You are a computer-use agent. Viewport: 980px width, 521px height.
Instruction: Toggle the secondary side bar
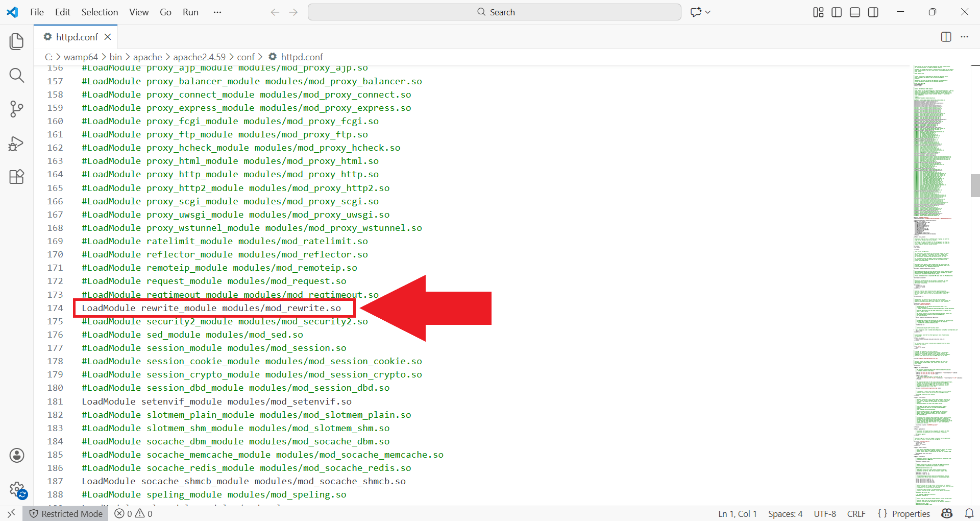(x=873, y=12)
